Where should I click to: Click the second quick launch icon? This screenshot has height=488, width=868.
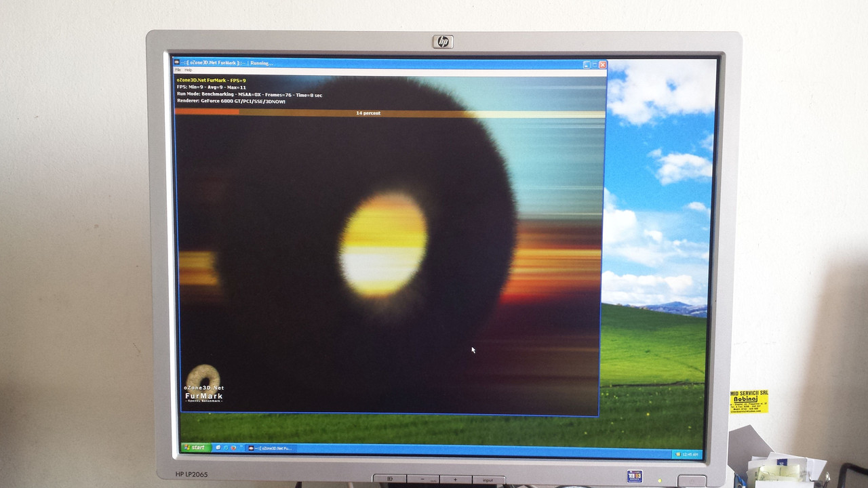pyautogui.click(x=226, y=448)
